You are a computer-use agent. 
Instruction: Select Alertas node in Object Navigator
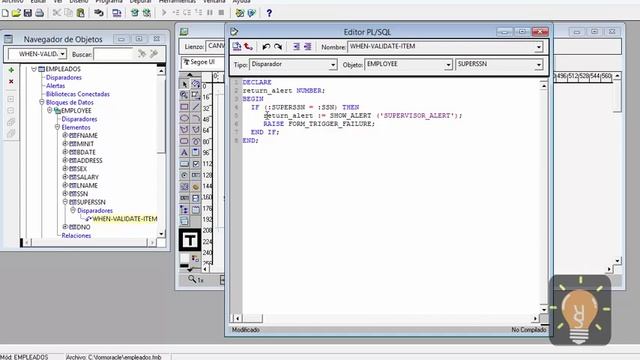pos(56,86)
